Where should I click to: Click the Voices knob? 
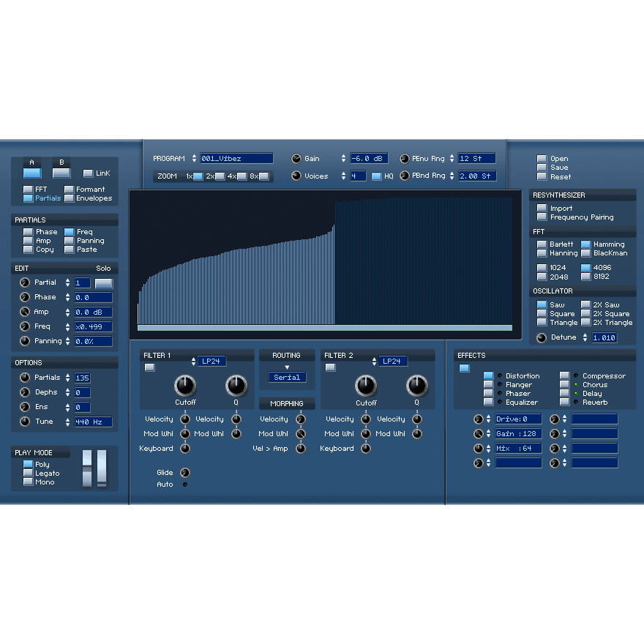296,176
